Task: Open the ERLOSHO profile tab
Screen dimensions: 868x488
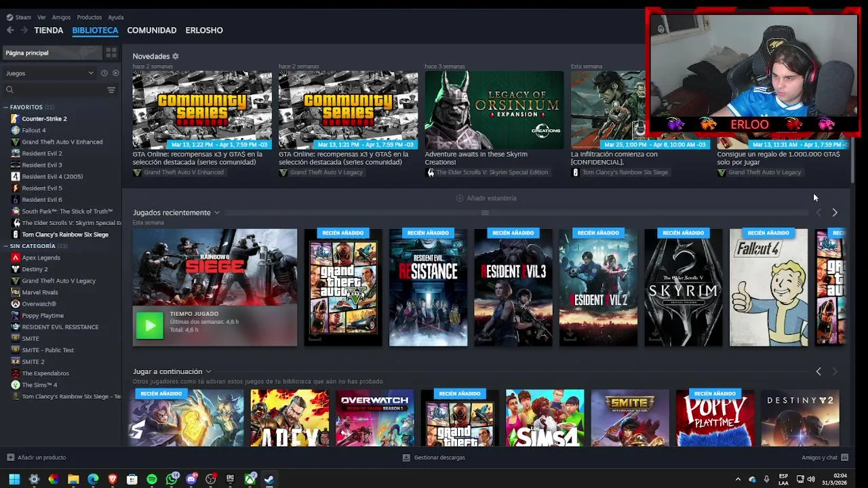Action: 204,30
